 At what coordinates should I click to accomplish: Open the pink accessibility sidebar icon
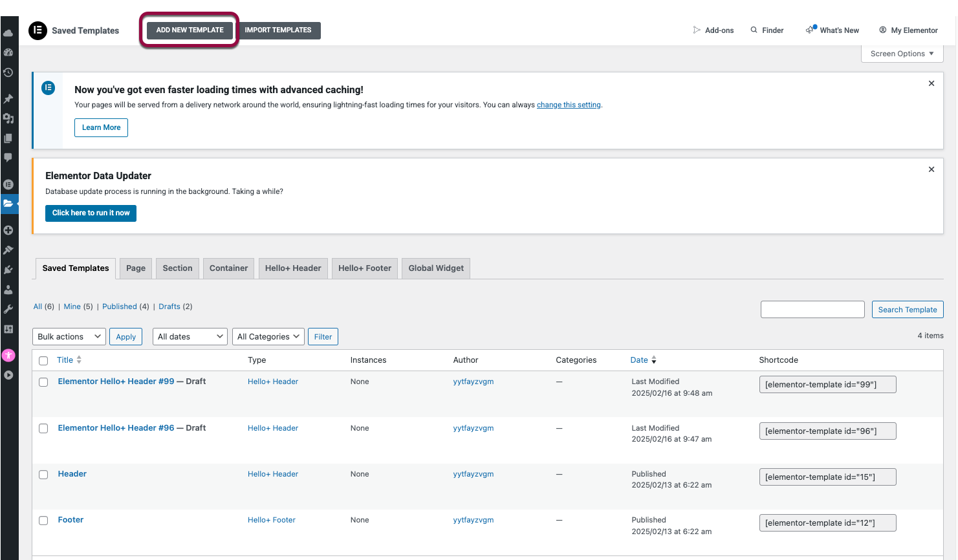pos(8,355)
